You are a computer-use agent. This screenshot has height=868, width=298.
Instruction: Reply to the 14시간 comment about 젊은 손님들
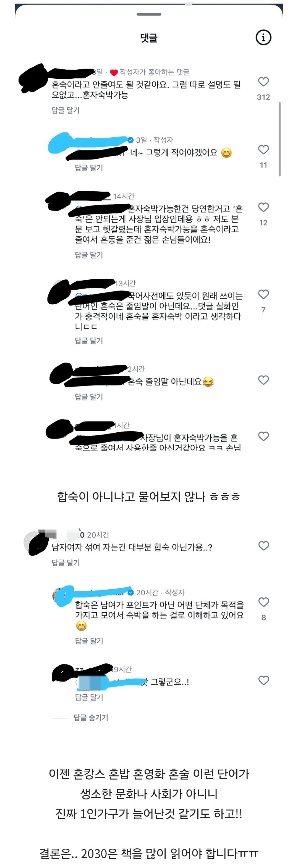pos(89,255)
